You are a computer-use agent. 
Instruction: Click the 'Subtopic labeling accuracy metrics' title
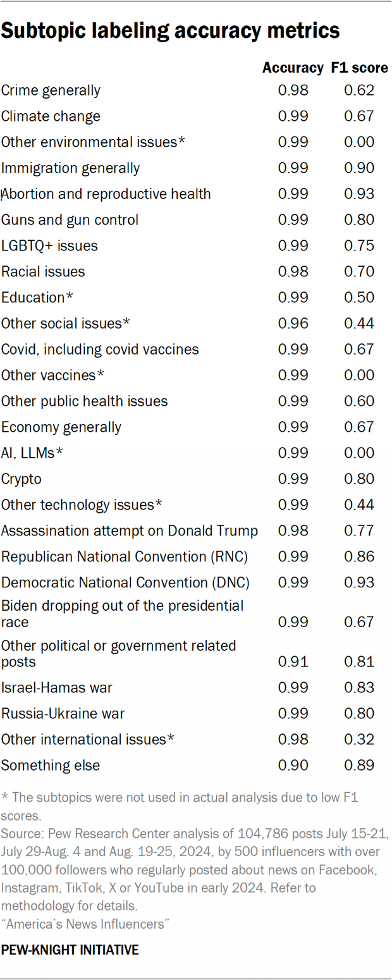click(x=171, y=30)
